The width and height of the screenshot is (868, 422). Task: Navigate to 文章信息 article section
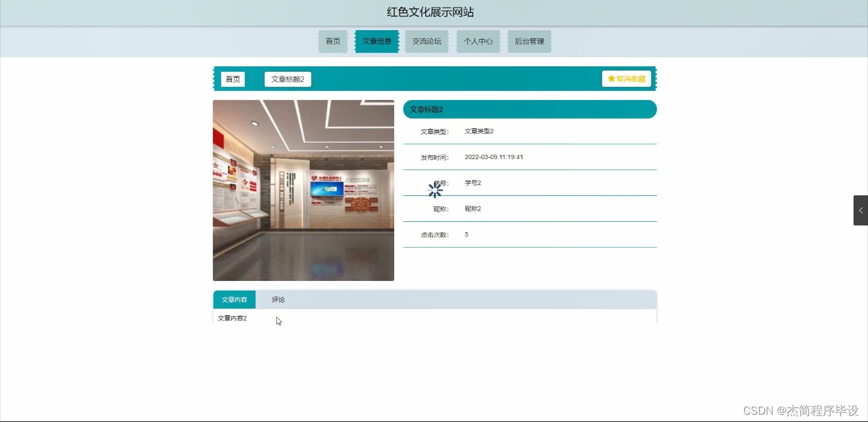[x=377, y=41]
